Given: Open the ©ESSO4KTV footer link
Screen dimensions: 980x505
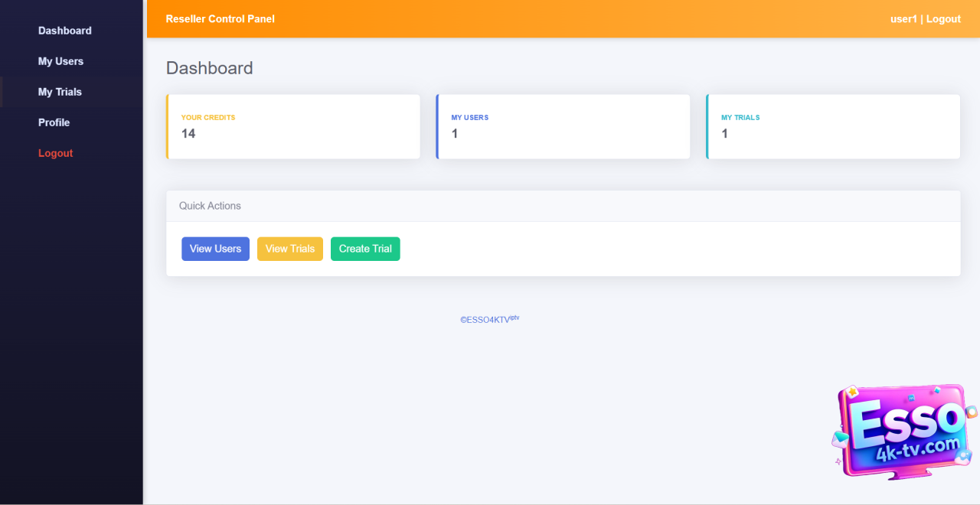Looking at the screenshot, I should (x=488, y=320).
